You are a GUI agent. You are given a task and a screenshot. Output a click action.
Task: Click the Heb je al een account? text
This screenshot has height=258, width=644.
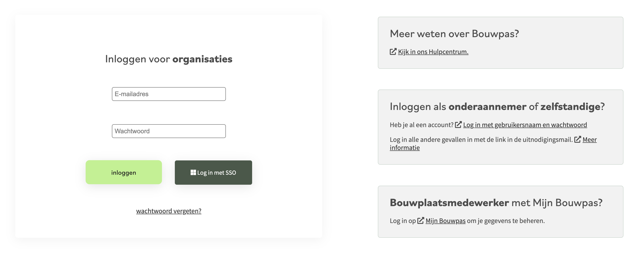pyautogui.click(x=421, y=125)
